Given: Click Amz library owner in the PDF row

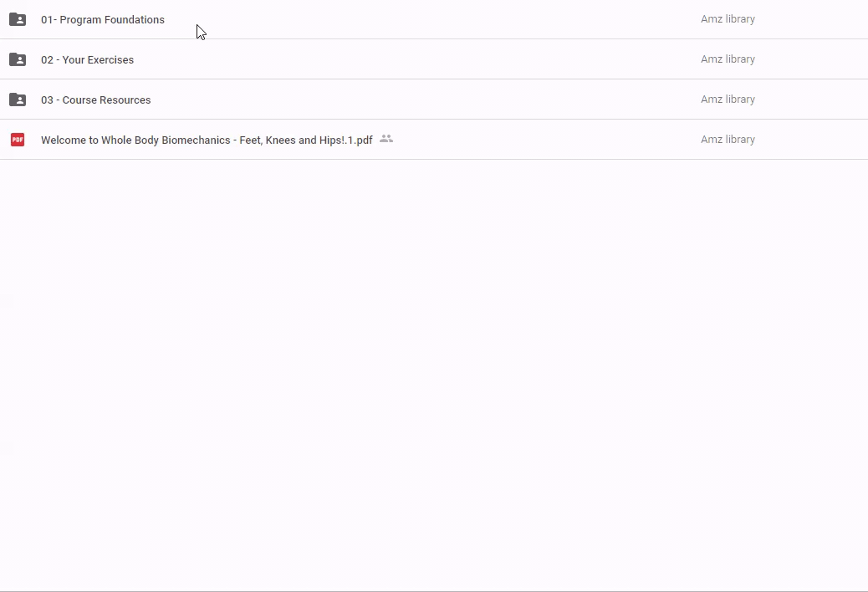Looking at the screenshot, I should 728,140.
